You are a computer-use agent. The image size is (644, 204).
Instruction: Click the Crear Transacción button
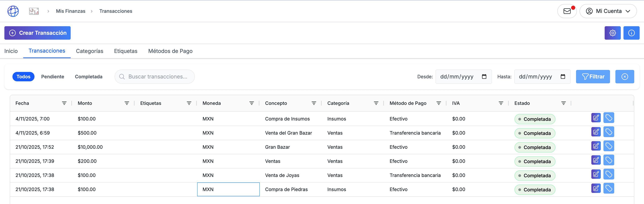37,33
